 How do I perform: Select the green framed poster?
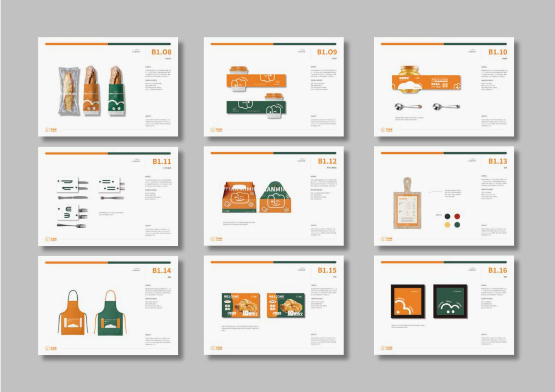pos(450,301)
